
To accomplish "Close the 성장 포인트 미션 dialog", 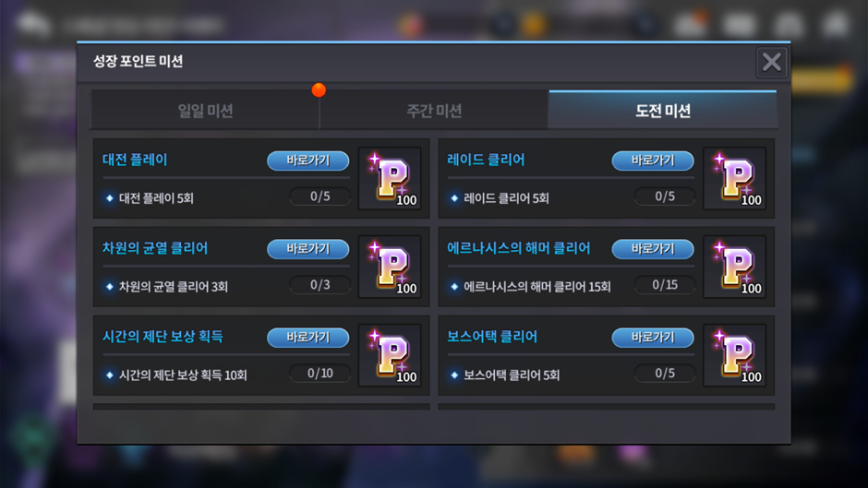I will coord(772,62).
